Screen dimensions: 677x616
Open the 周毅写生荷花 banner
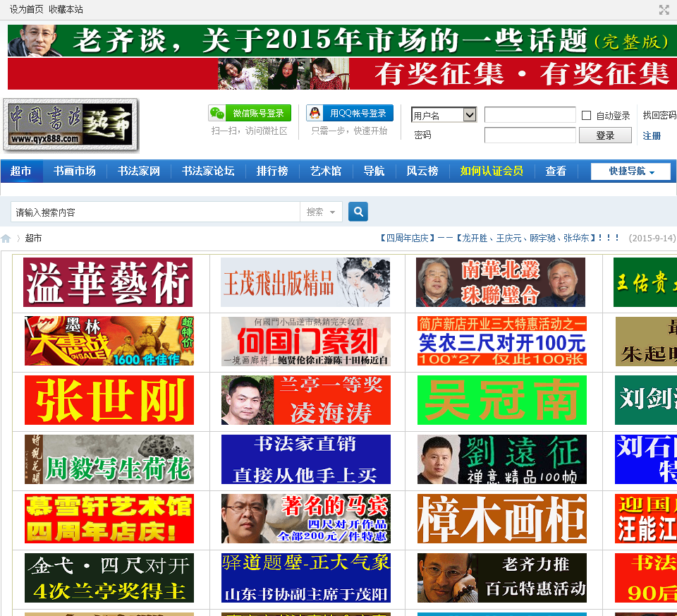(x=109, y=459)
